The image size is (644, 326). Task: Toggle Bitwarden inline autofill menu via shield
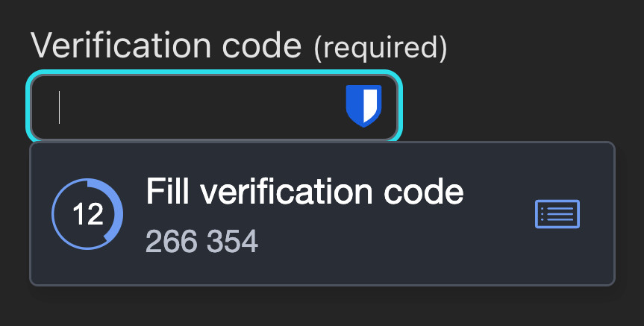click(x=363, y=105)
